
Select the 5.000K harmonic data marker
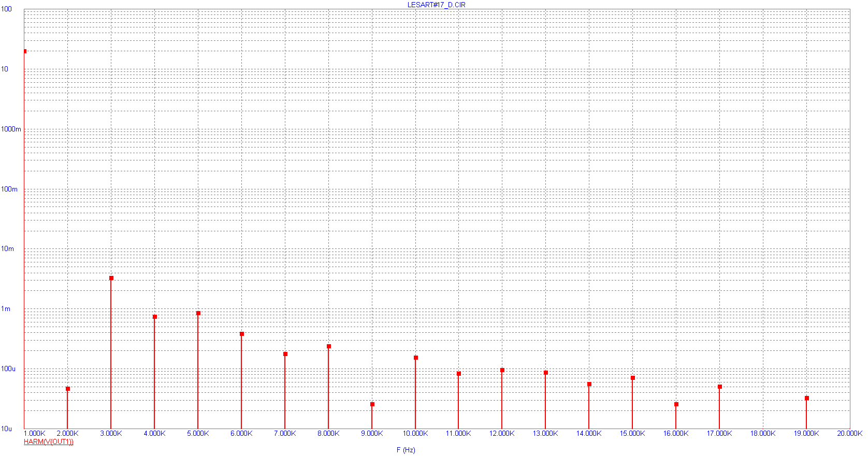pyautogui.click(x=198, y=313)
